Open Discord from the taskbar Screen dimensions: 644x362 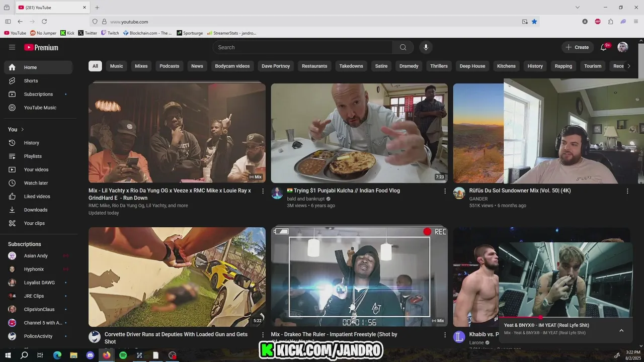(90, 355)
